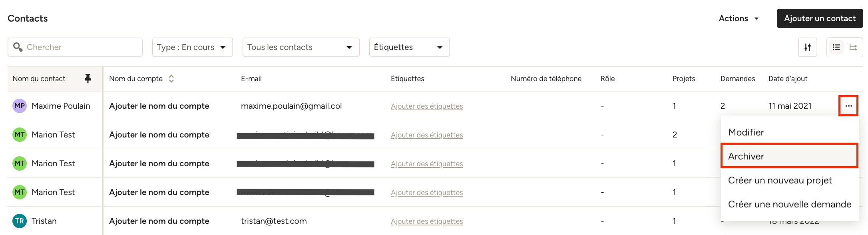Expand Tous les contacts dropdown
The height and width of the screenshot is (235, 868).
coord(301,47)
